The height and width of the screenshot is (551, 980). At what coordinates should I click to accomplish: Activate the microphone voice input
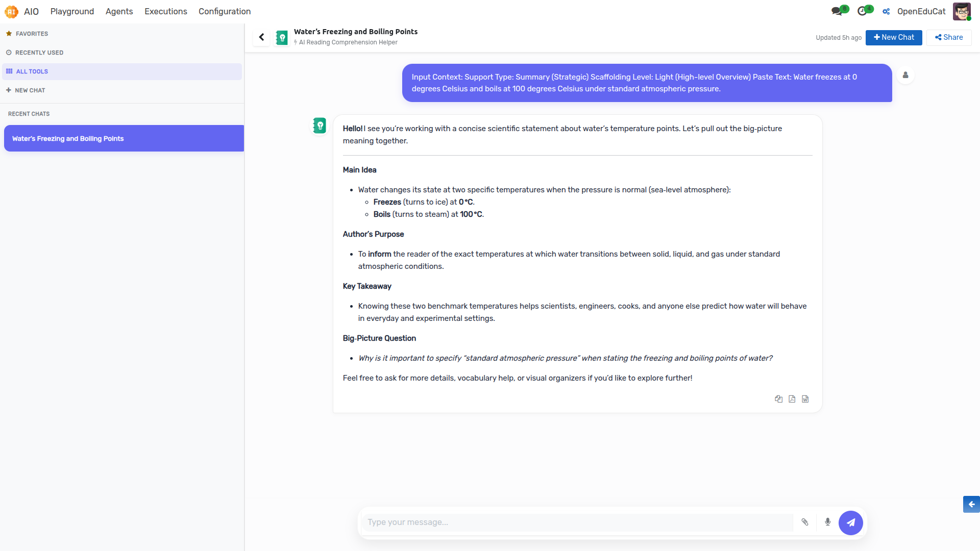(x=827, y=522)
